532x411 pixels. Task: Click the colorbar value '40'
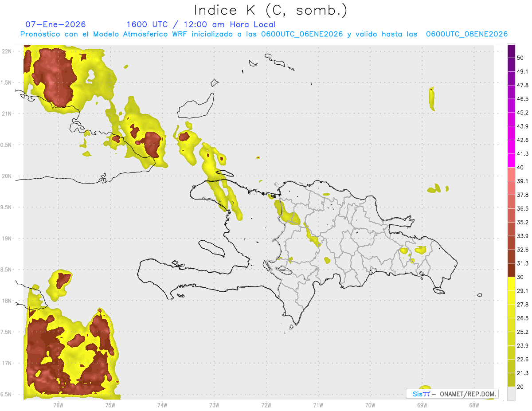pyautogui.click(x=521, y=168)
